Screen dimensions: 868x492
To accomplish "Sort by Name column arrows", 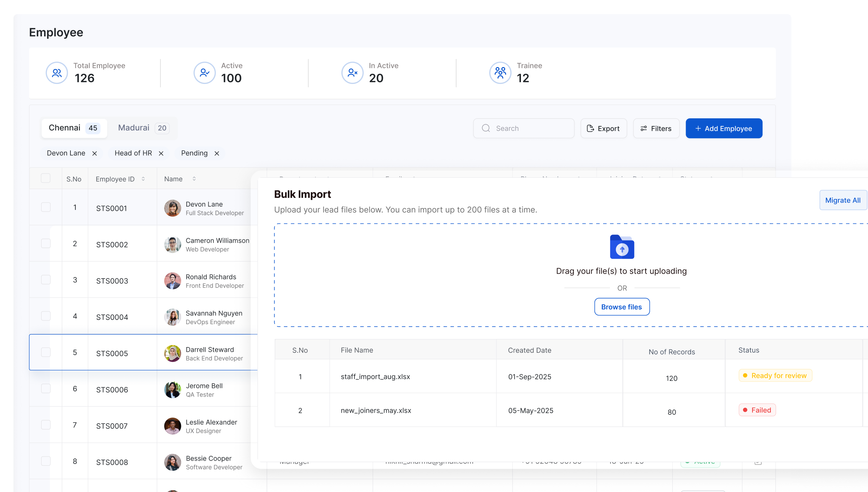I will pyautogui.click(x=194, y=179).
